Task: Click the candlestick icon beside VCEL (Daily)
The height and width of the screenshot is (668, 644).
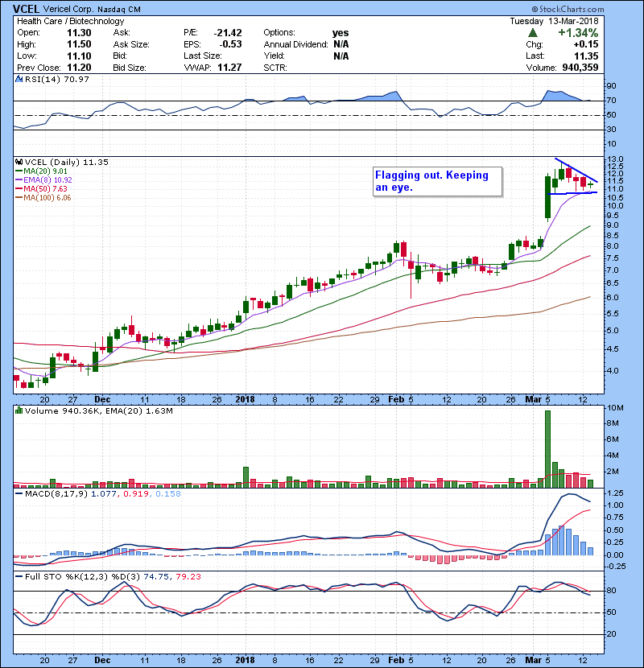Action: point(19,163)
